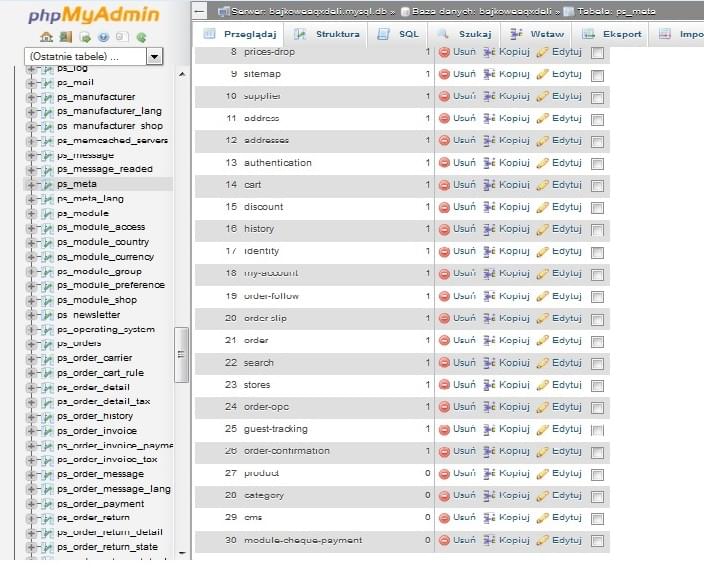Screen dimensions: 704x575
Task: Click red delete icon for sitemap row
Action: point(444,74)
